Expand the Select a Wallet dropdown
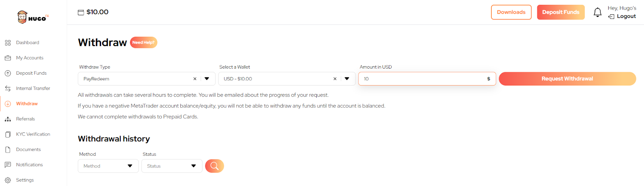Image resolution: width=644 pixels, height=186 pixels. tap(347, 79)
